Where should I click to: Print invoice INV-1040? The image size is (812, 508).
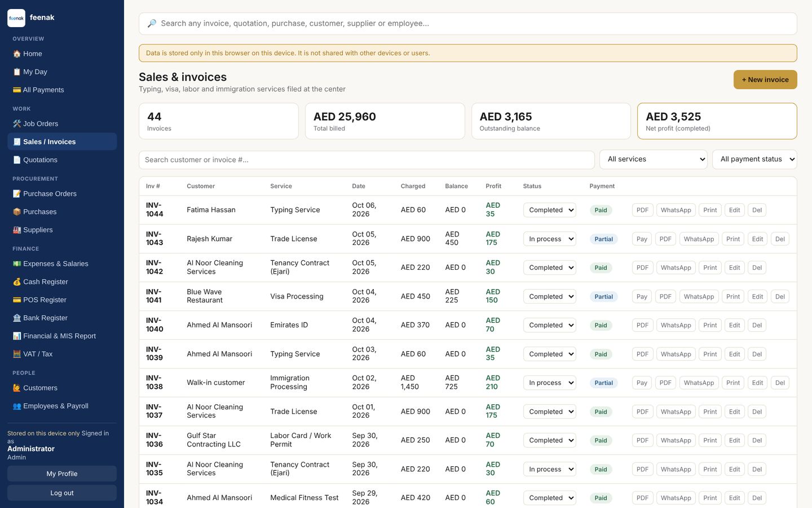tap(710, 325)
